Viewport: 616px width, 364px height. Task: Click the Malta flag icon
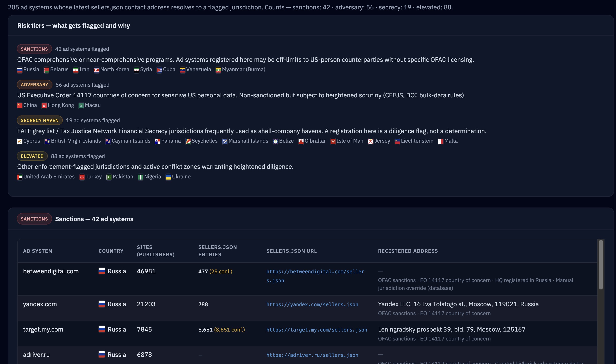click(x=441, y=141)
